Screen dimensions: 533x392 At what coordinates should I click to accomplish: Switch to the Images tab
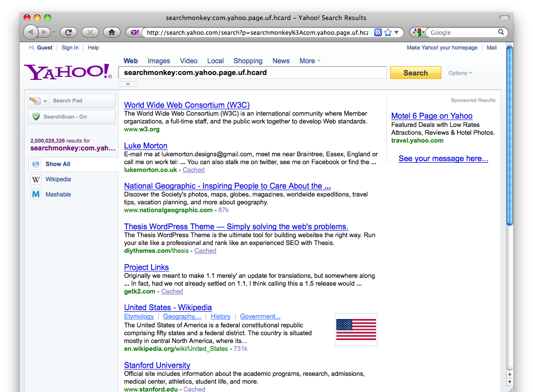click(x=159, y=61)
